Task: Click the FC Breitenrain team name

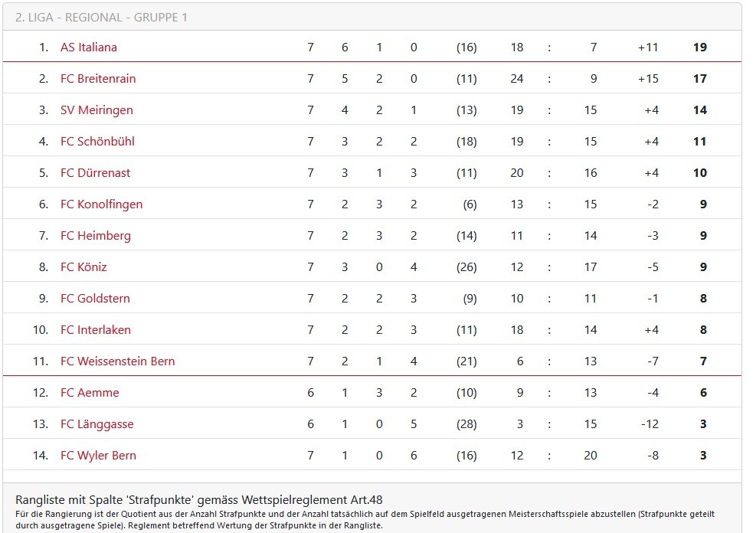Action: (x=98, y=79)
